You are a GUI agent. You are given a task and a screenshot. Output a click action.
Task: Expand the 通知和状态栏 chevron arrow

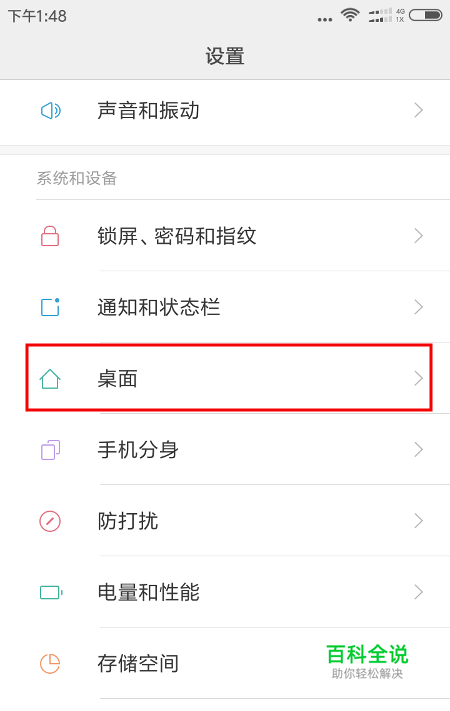coord(419,307)
